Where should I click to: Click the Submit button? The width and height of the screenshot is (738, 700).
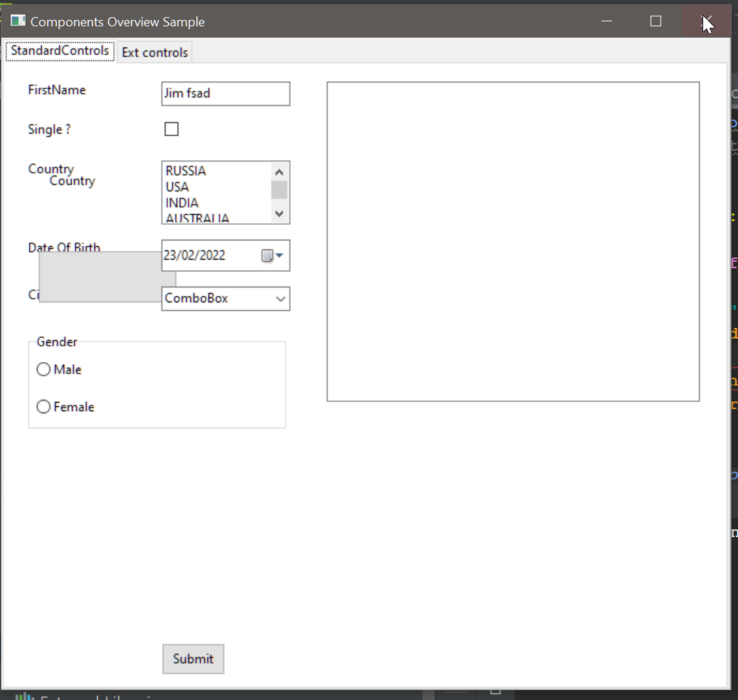[x=193, y=659]
